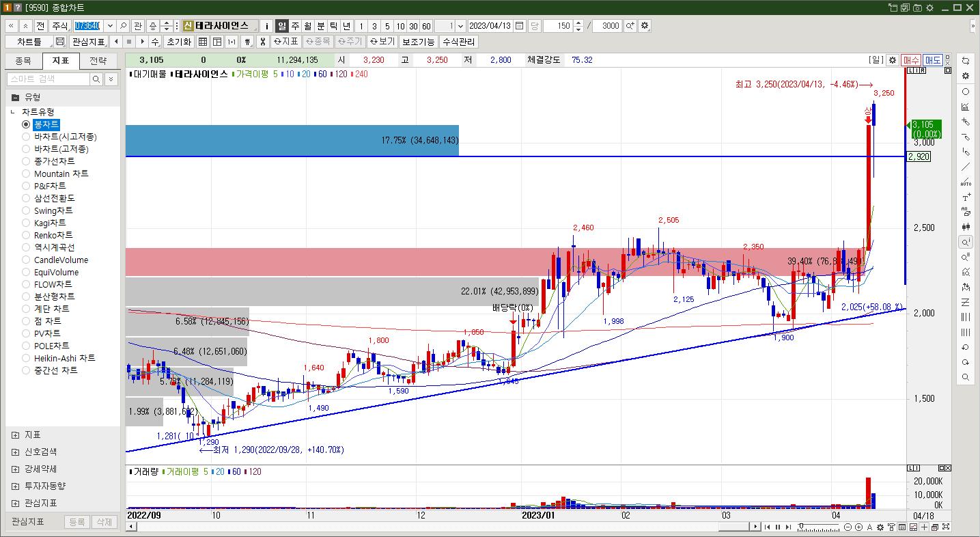Click the split panel layout icon
This screenshot has width=980, height=537.
coord(217,42)
